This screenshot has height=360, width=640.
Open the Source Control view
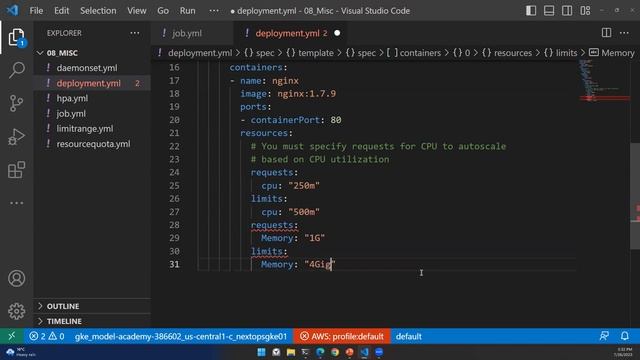[16, 103]
